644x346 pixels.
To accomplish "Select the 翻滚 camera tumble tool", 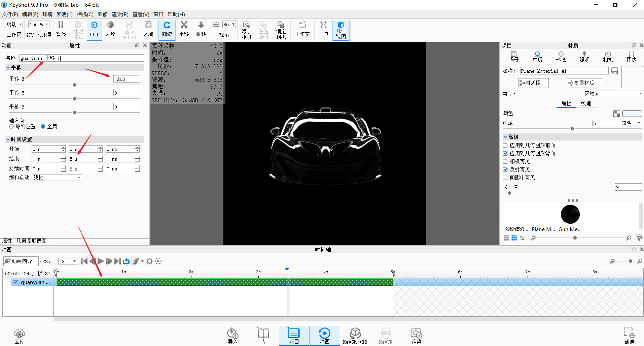I will (x=167, y=30).
